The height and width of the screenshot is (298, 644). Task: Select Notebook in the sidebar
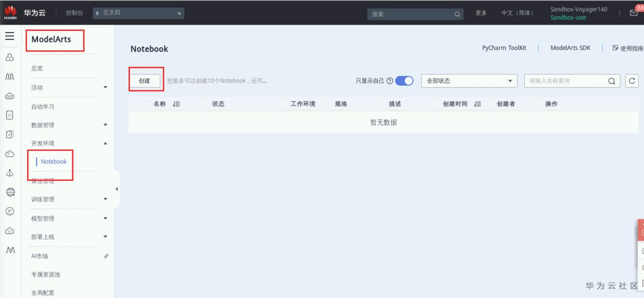coord(54,162)
